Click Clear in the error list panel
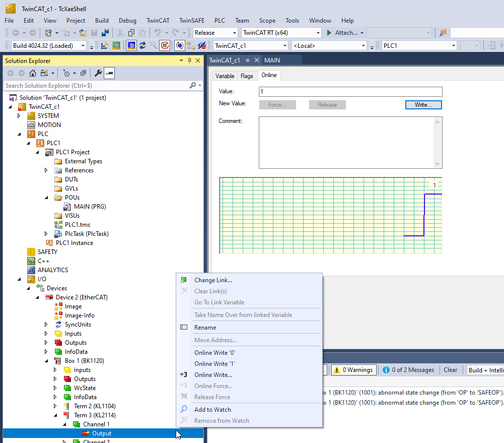The height and width of the screenshot is (443, 504). [450, 370]
